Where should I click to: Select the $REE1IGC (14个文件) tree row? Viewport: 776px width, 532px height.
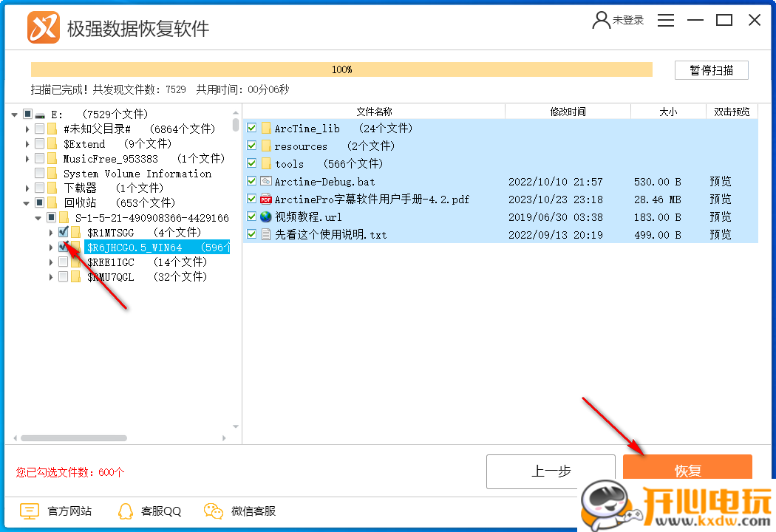click(147, 262)
